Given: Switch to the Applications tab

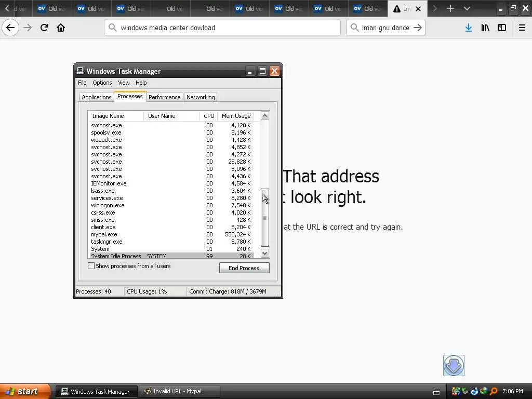Looking at the screenshot, I should pyautogui.click(x=96, y=97).
